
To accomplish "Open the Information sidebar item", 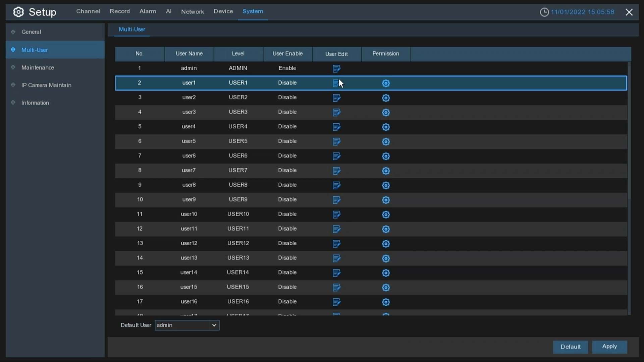I will tap(35, 103).
